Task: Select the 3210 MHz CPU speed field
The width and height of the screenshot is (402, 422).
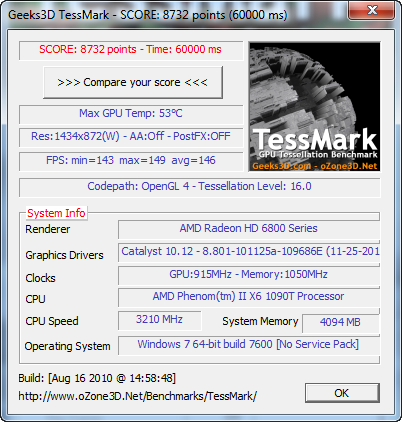Action: pos(160,320)
